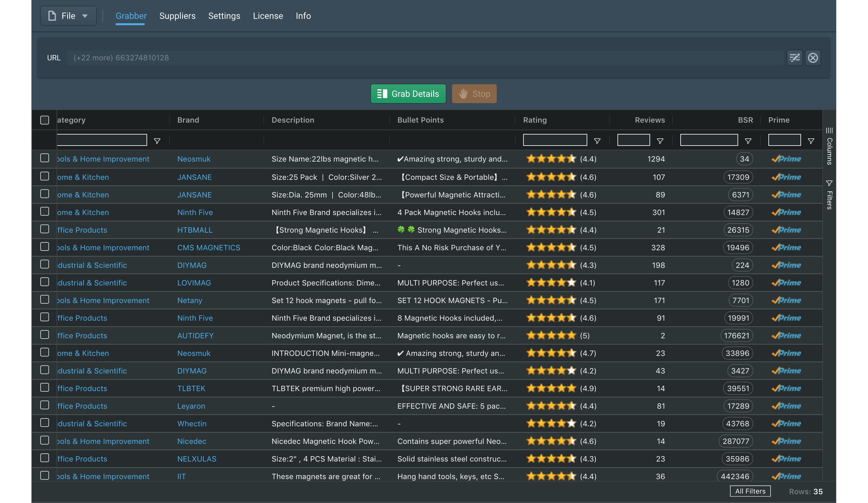Open the CMS MAGNETICS brand link

[x=208, y=247]
